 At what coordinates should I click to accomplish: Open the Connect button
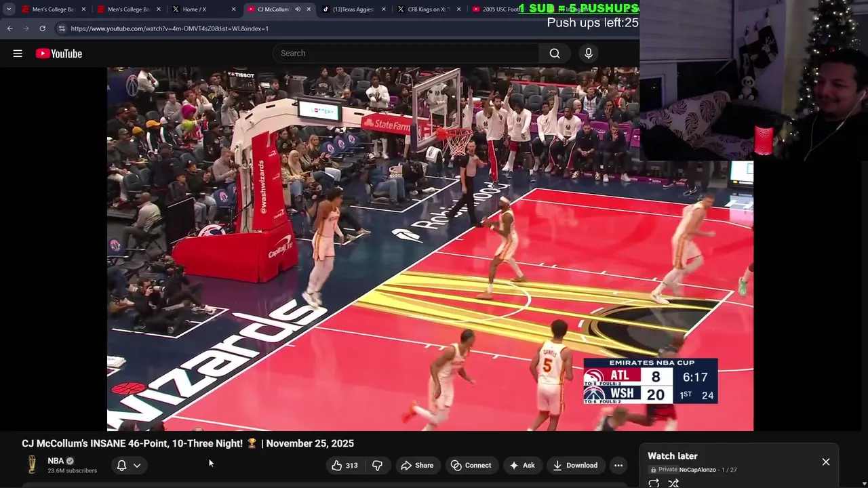(x=471, y=465)
